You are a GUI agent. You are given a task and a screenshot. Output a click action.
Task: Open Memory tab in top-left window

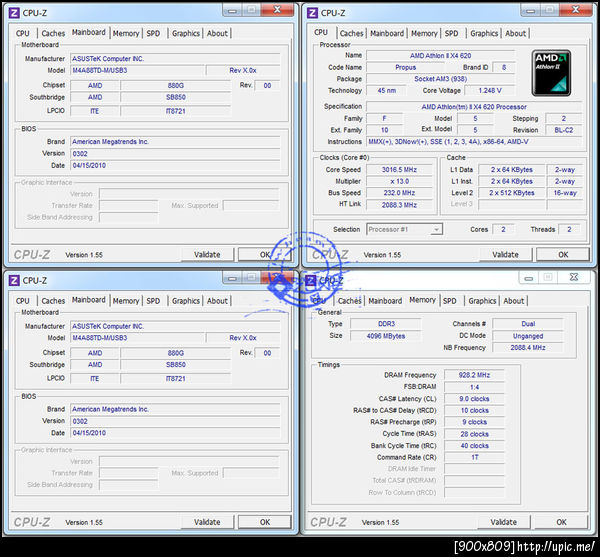tap(126, 34)
